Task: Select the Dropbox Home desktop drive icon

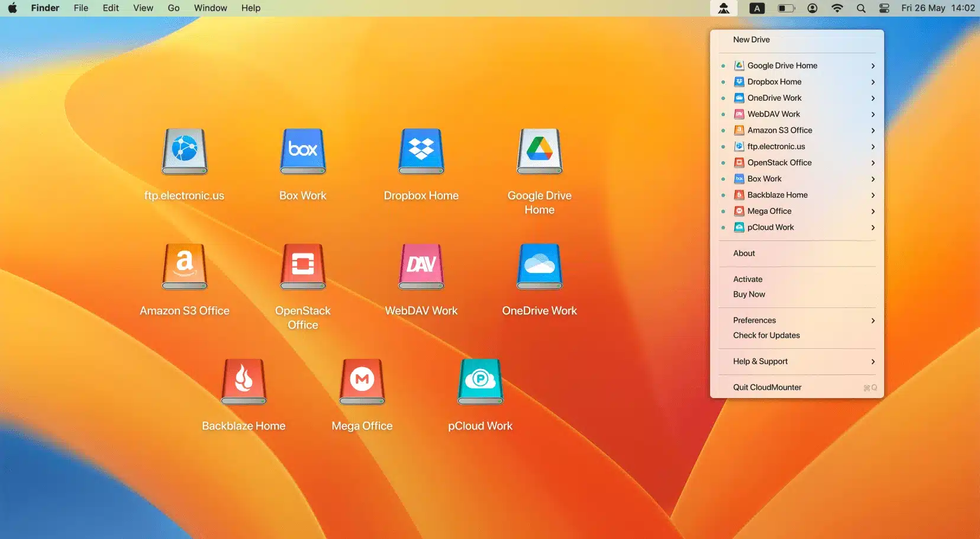Action: point(421,151)
